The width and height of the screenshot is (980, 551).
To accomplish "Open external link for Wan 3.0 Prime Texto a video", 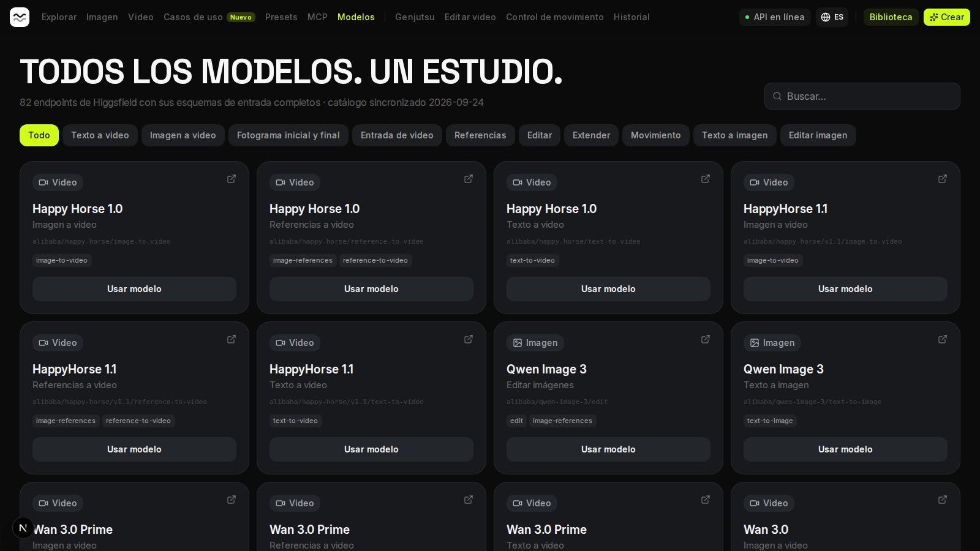I will point(706,500).
